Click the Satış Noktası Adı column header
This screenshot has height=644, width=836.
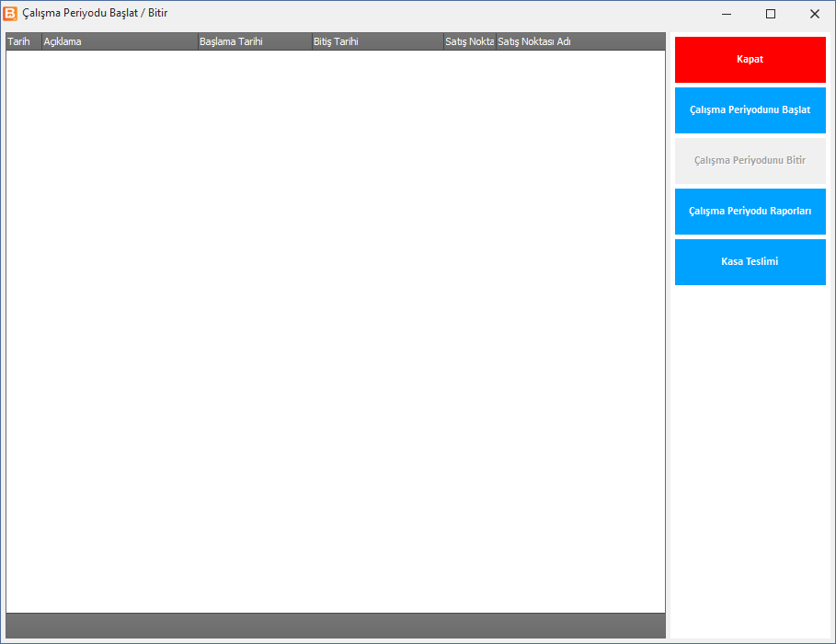[534, 41]
